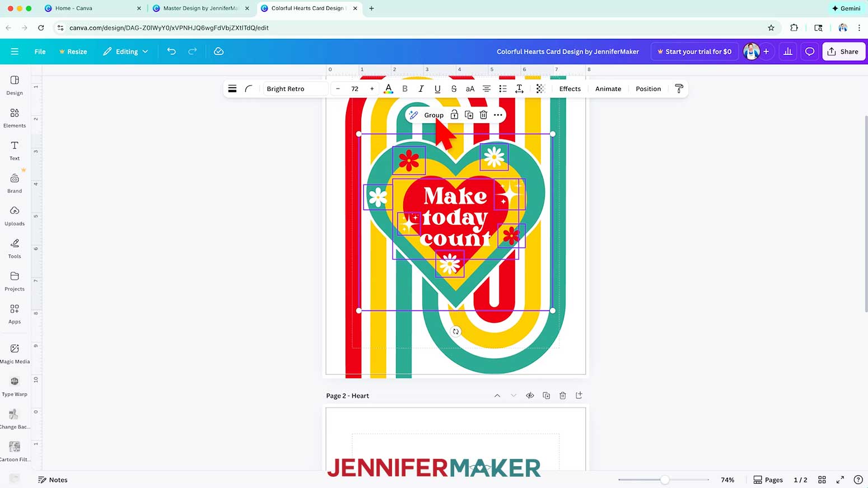The height and width of the screenshot is (488, 868).
Task: Open the Elements panel
Action: pyautogui.click(x=15, y=118)
